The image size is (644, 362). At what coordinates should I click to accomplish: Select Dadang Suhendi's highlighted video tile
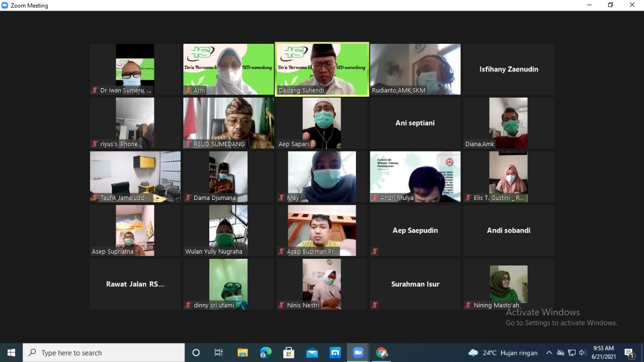point(322,69)
